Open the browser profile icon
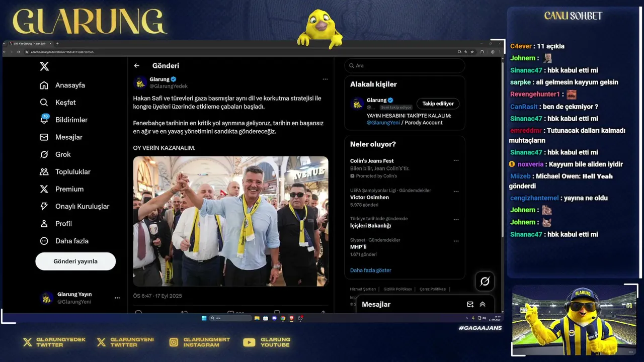 493,52
